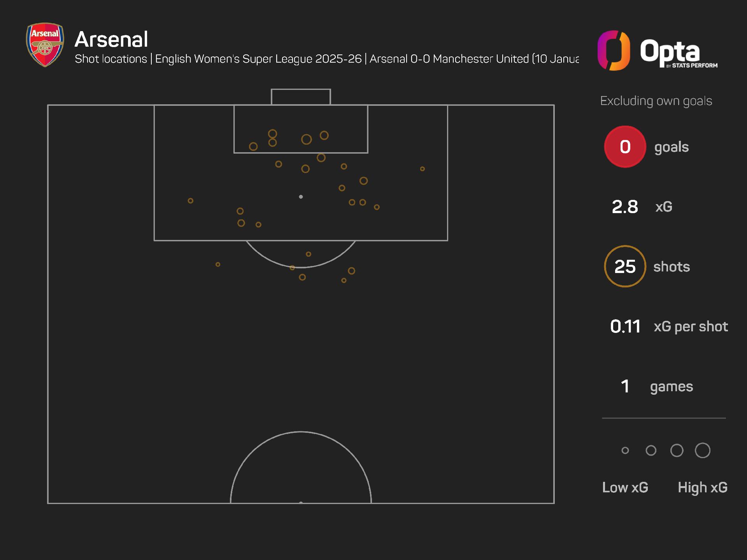The image size is (747, 560).
Task: Click the Opta logo icon
Action: (614, 51)
